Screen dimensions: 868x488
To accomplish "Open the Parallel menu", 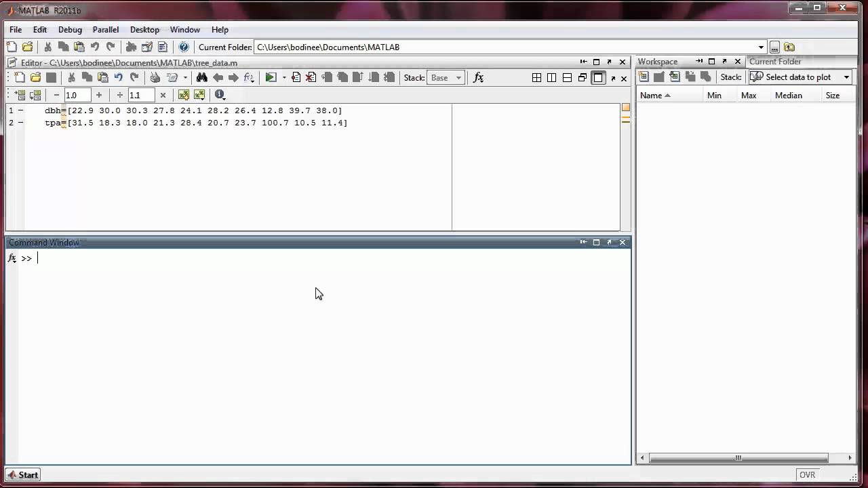I will [106, 29].
